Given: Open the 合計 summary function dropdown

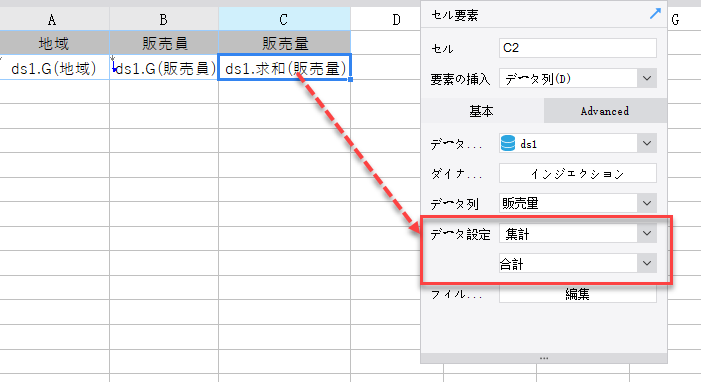Looking at the screenshot, I should pos(647,263).
